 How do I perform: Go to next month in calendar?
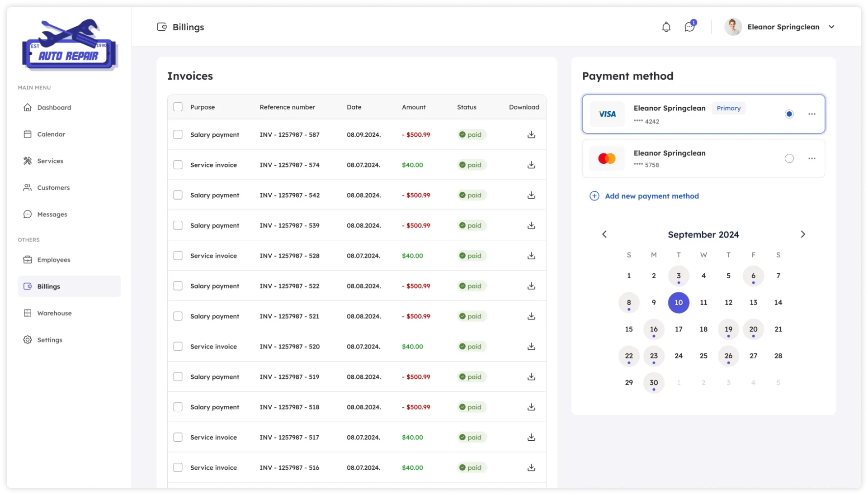click(x=803, y=234)
